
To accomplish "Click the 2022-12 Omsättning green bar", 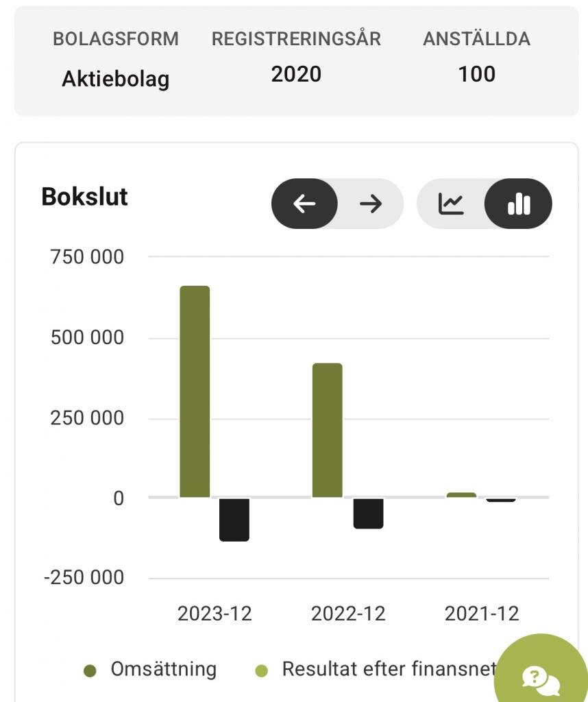I will (x=327, y=430).
